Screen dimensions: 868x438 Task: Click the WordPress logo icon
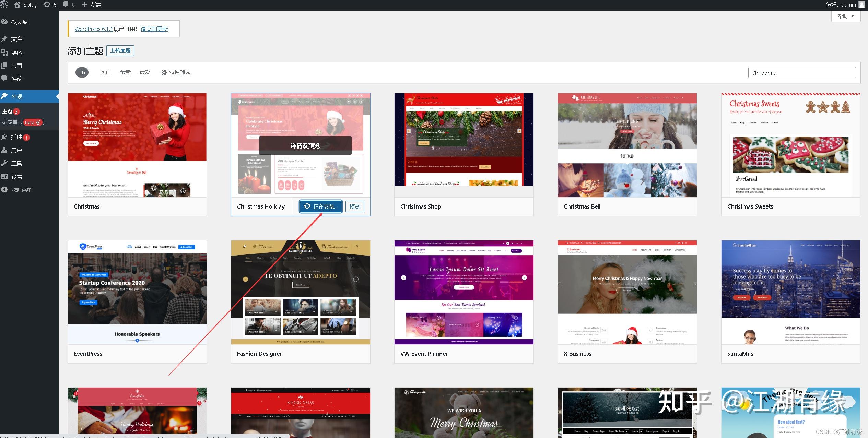4,4
